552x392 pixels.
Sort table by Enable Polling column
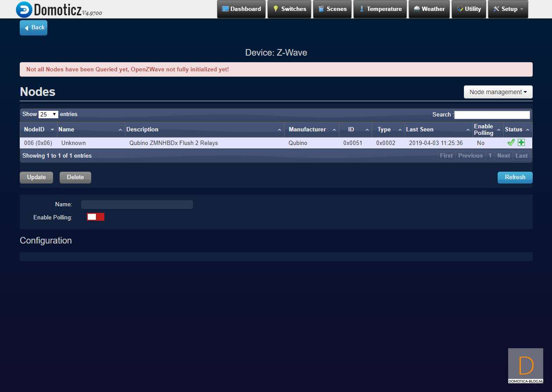tap(488, 130)
